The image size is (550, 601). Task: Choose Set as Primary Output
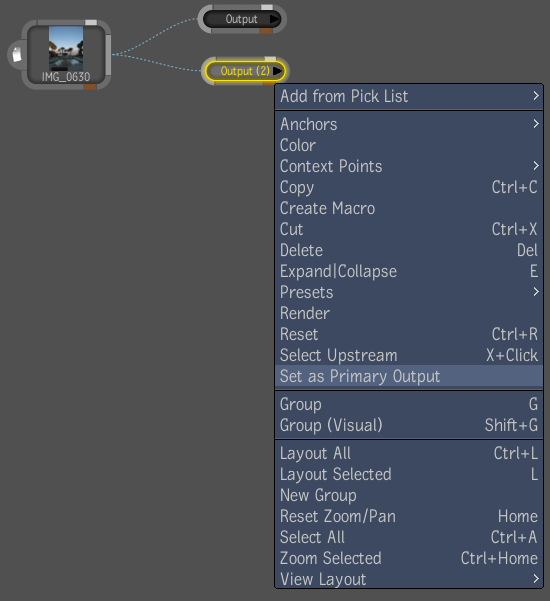click(x=409, y=376)
